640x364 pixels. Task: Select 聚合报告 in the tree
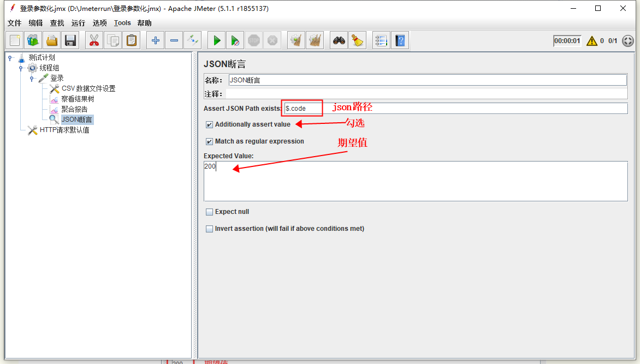point(74,109)
